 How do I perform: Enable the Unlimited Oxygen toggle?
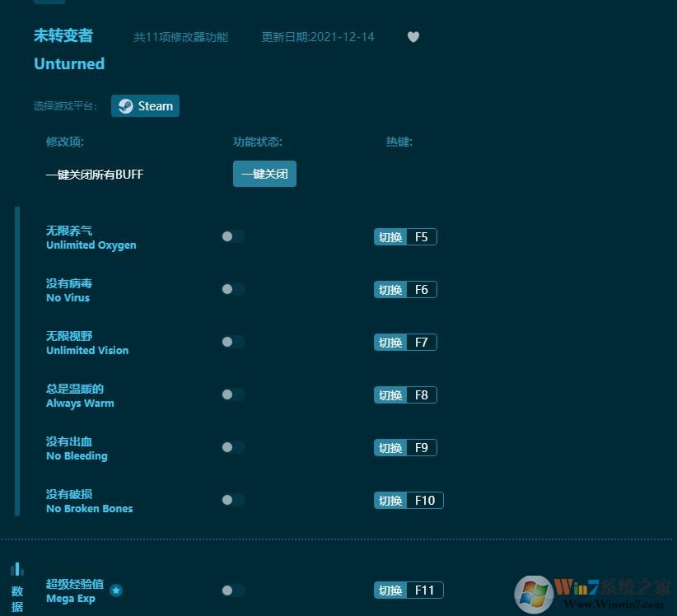[x=232, y=236]
